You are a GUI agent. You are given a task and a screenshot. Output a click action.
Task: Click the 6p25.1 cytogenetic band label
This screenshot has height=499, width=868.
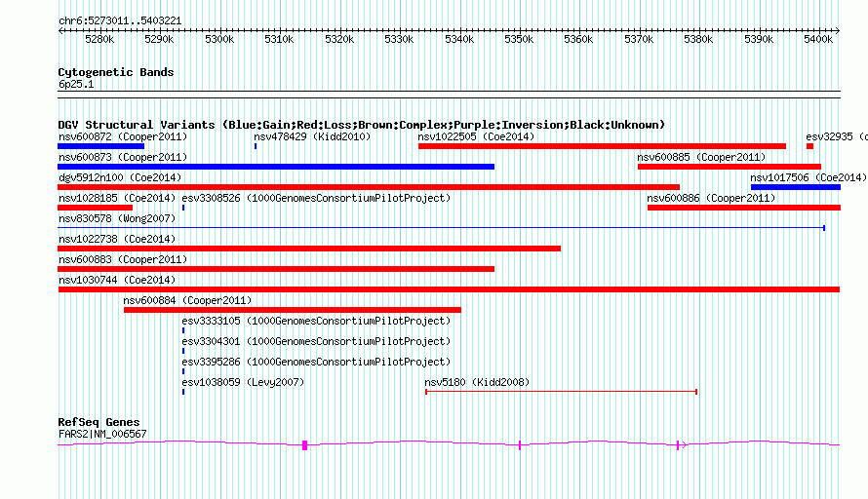click(x=76, y=84)
